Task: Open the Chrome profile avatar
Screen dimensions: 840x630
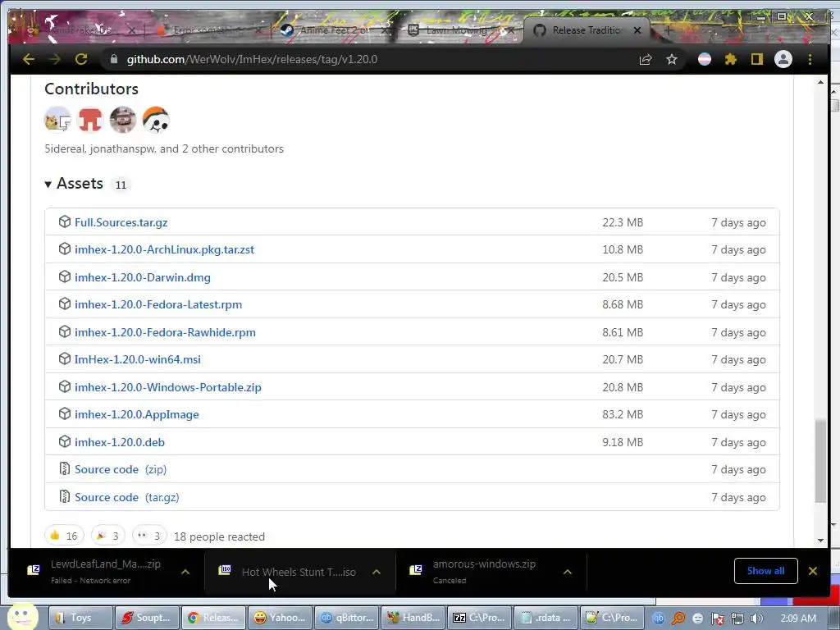Action: pyautogui.click(x=783, y=59)
